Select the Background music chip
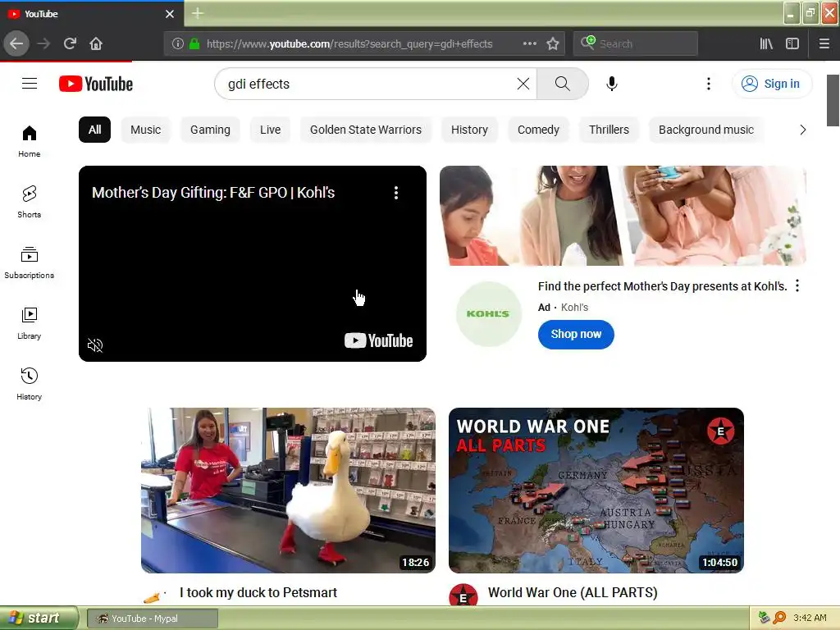The image size is (840, 630). [706, 130]
